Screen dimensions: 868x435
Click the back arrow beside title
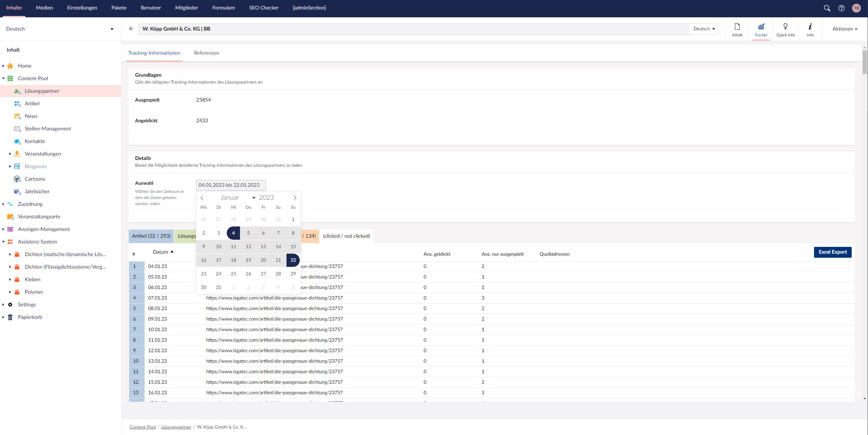[x=131, y=29]
